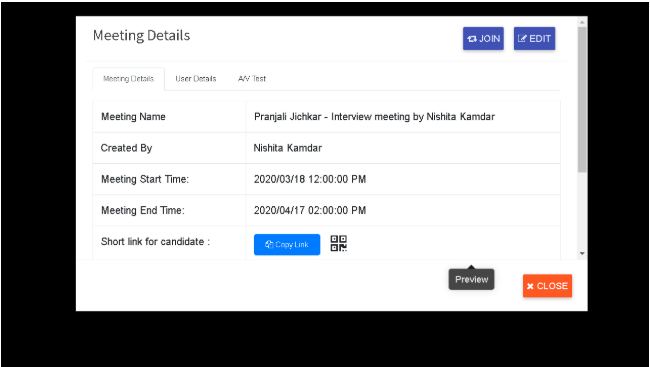Click the scrollbar up arrow
The height and width of the screenshot is (367, 650).
coord(582,22)
